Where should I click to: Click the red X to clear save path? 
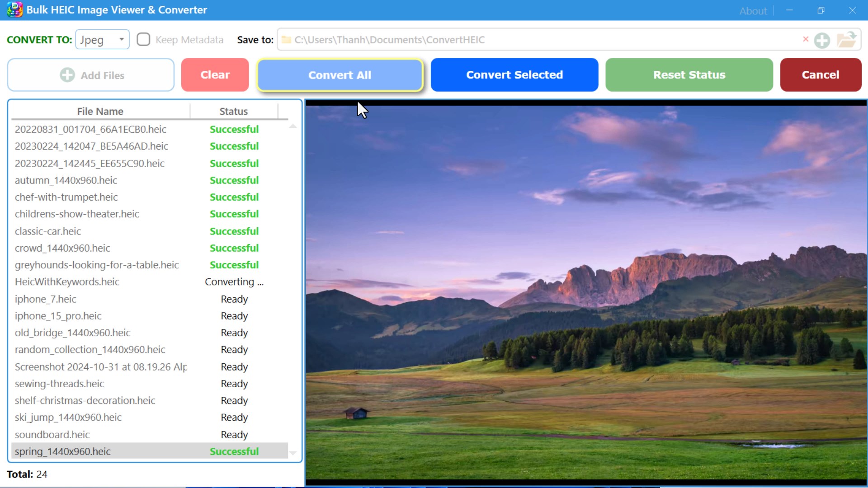tap(806, 39)
